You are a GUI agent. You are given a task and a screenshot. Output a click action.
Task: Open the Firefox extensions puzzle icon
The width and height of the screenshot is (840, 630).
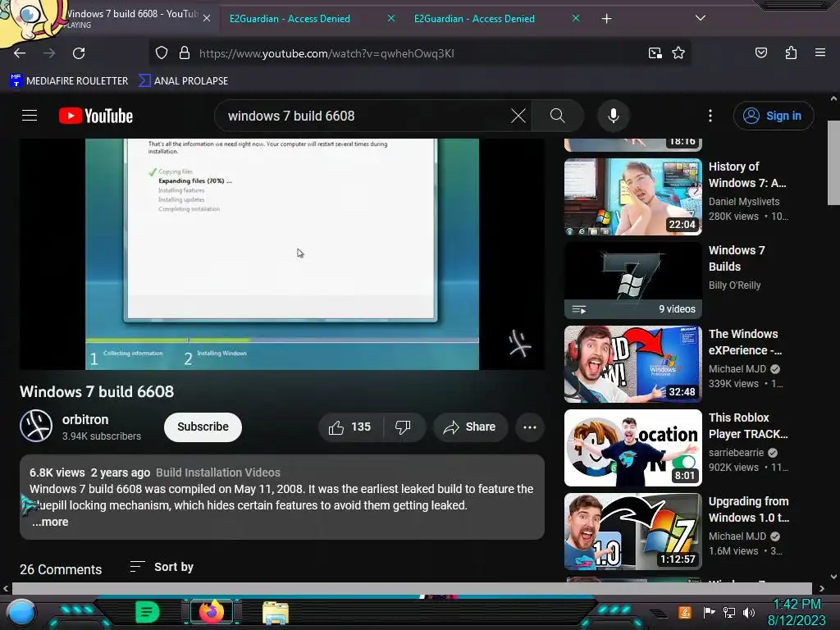pyautogui.click(x=791, y=53)
